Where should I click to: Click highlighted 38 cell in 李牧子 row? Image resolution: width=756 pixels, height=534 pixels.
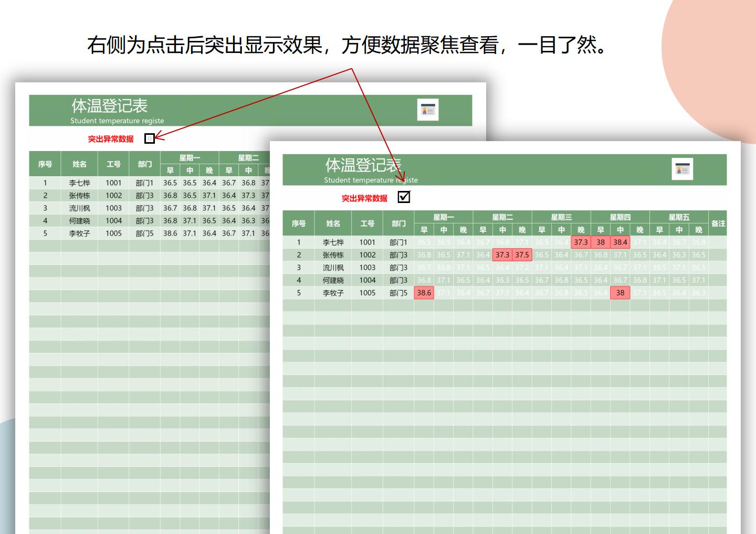pyautogui.click(x=620, y=293)
